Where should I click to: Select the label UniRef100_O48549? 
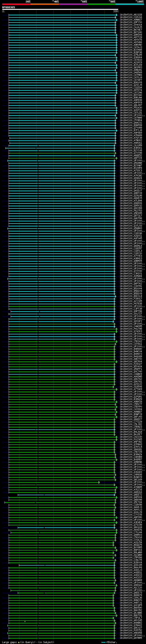pos(131,72)
